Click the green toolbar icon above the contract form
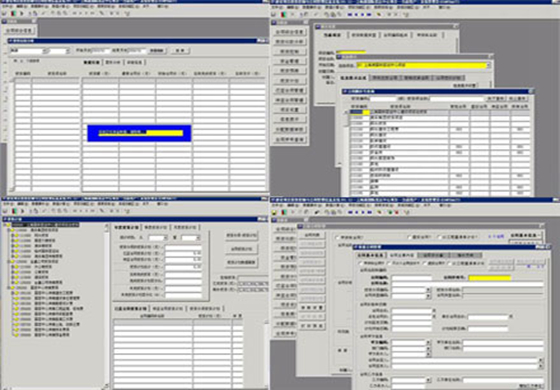The width and height of the screenshot is (560, 390). point(391,212)
